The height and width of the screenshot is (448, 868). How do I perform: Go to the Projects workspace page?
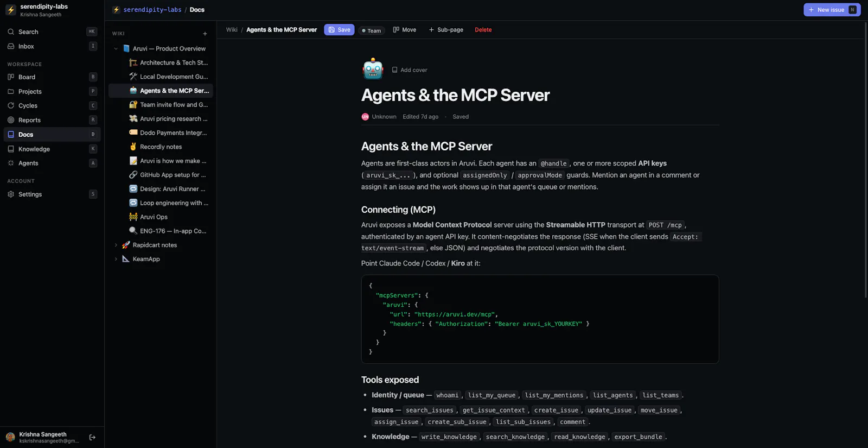tap(52, 91)
